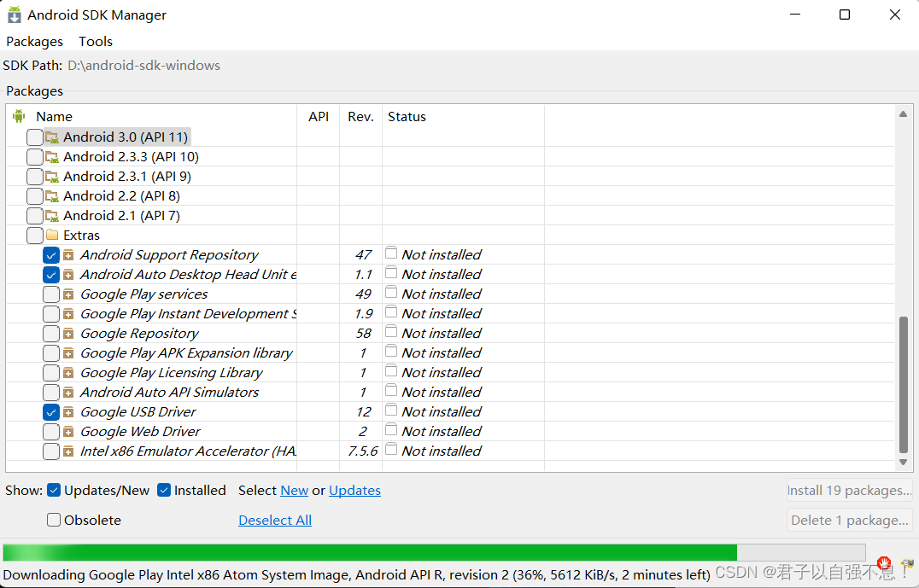The image size is (919, 588).
Task: Click the Android SDK Manager title bar icon
Action: [15, 15]
